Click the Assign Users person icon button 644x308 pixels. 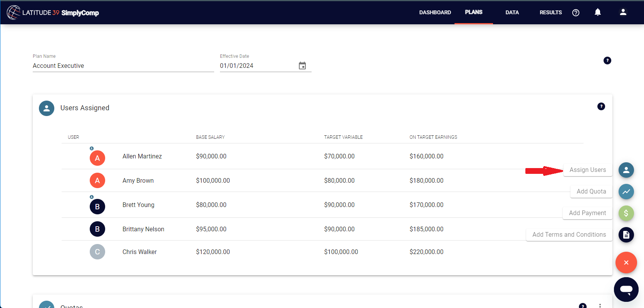(x=626, y=170)
